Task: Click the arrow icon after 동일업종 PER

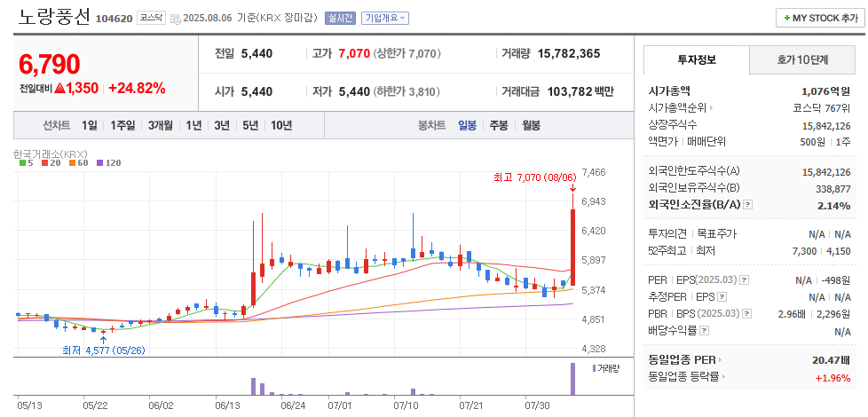Action: coord(720,360)
